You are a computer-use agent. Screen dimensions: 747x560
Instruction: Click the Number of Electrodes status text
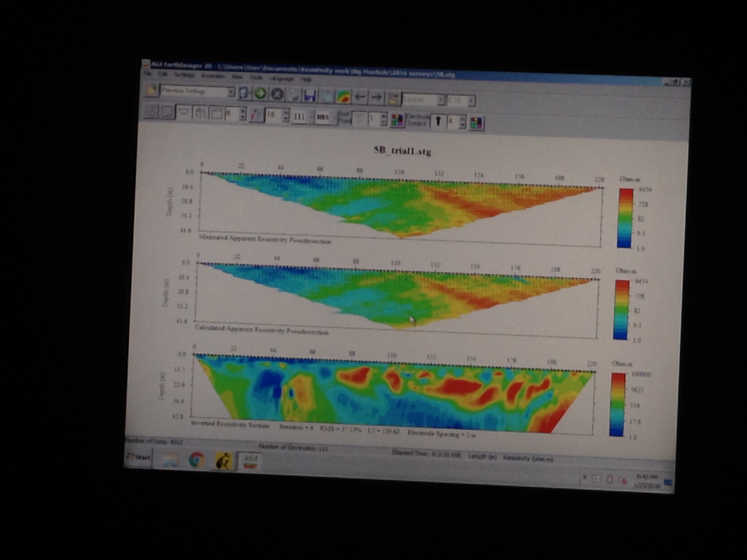coord(293,448)
